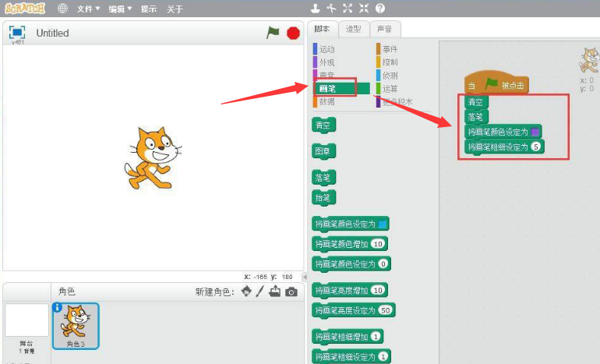
Task: Collapse the stage pane with the small arrow
Action: click(x=305, y=277)
